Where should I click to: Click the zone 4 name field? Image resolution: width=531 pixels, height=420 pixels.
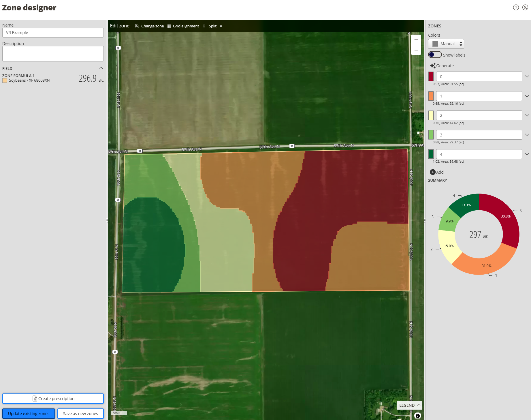479,154
